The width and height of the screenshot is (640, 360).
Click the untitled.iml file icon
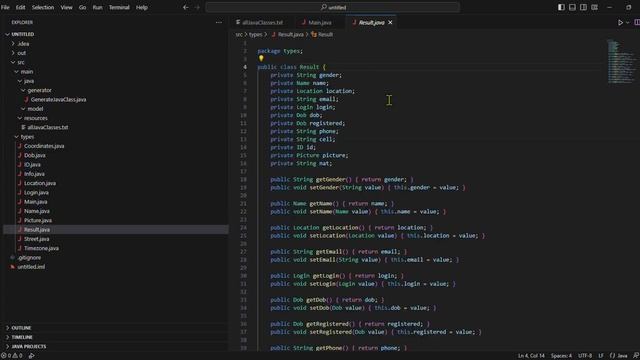coord(13,267)
